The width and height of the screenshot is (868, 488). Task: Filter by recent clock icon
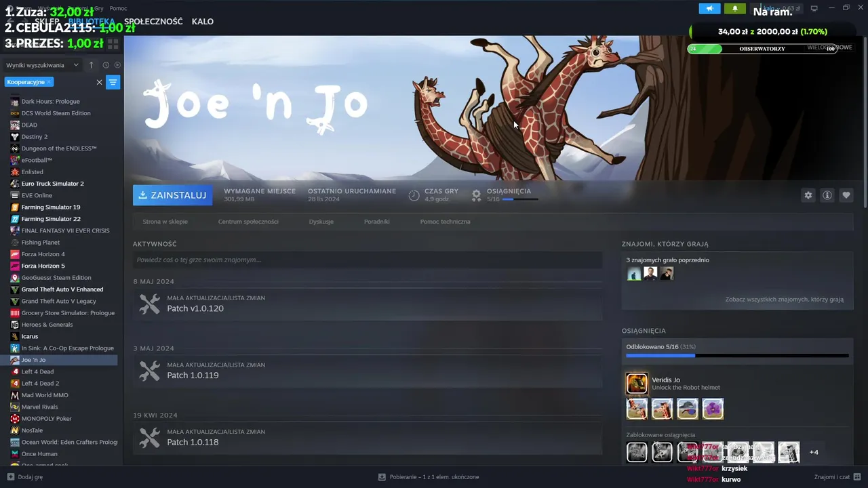tap(106, 65)
